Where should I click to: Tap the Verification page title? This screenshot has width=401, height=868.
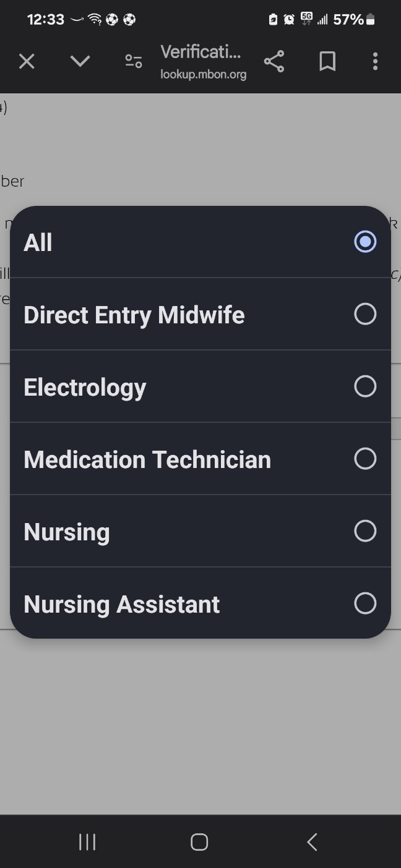click(x=200, y=52)
